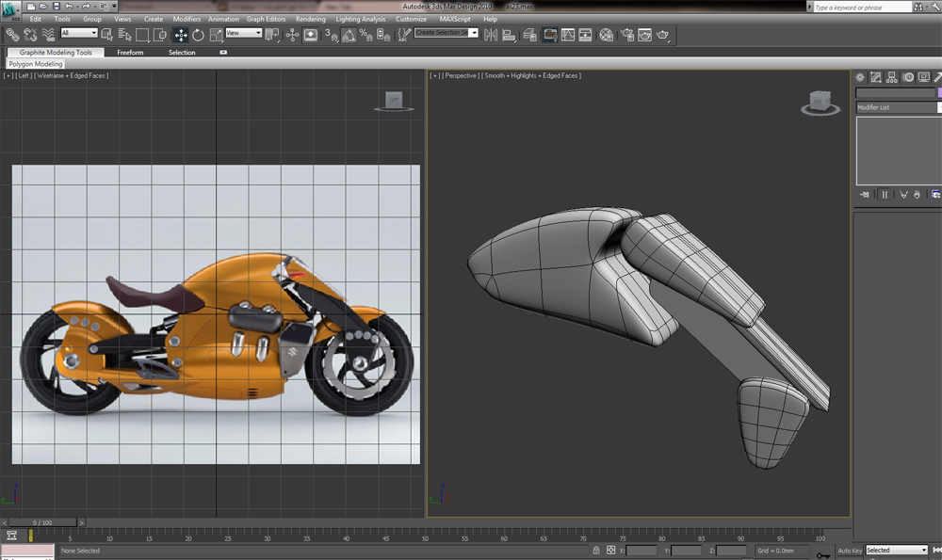
Task: Open the Render Setup teapot icon
Action: (625, 35)
